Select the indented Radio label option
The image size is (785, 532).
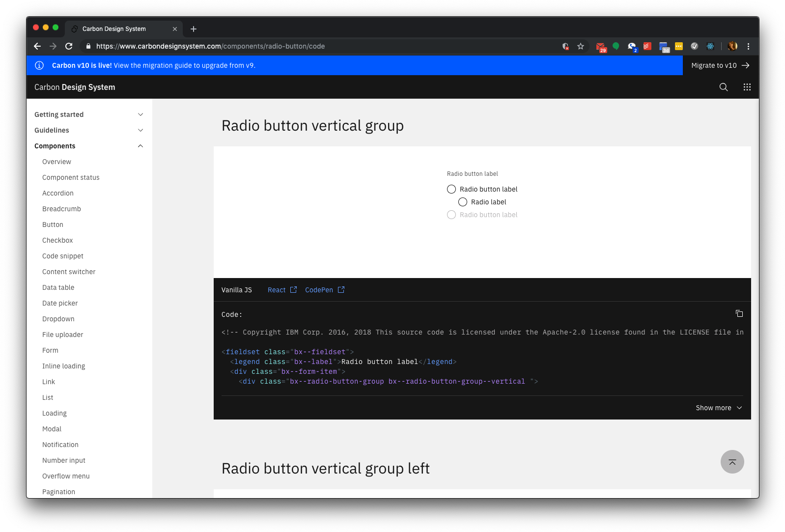463,202
